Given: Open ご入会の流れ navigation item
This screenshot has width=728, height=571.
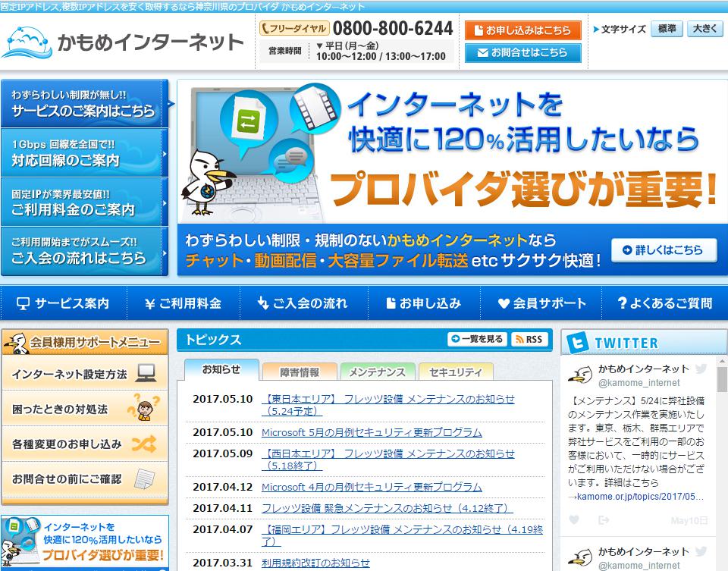Looking at the screenshot, I should pyautogui.click(x=303, y=303).
